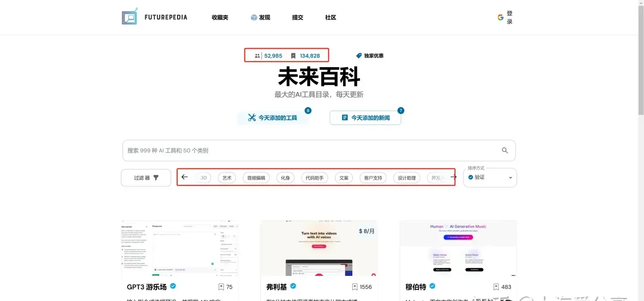The width and height of the screenshot is (644, 301).
Task: Select the 3D category chip
Action: tap(203, 178)
